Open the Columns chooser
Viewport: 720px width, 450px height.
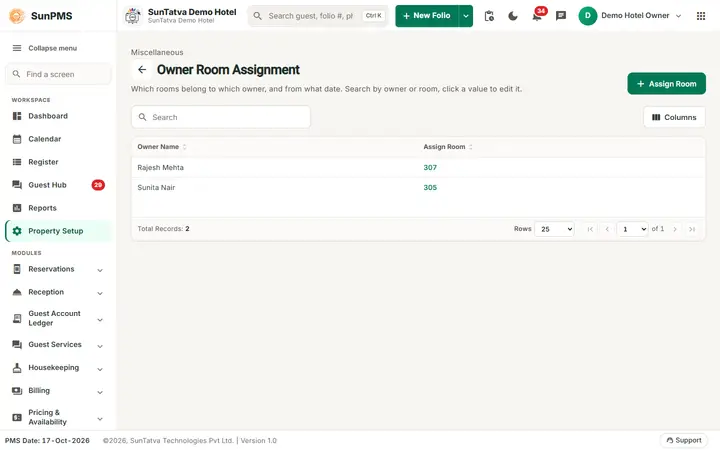(674, 117)
